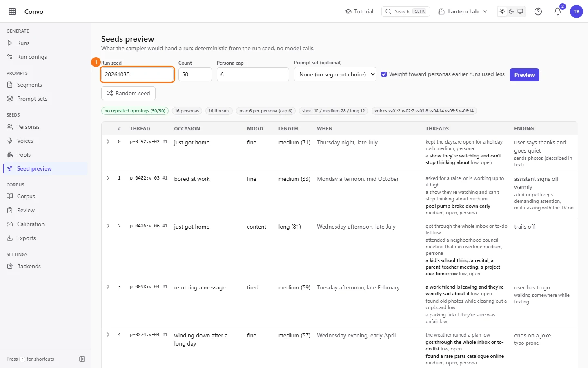Open Corpus in the sidebar

pos(45,196)
